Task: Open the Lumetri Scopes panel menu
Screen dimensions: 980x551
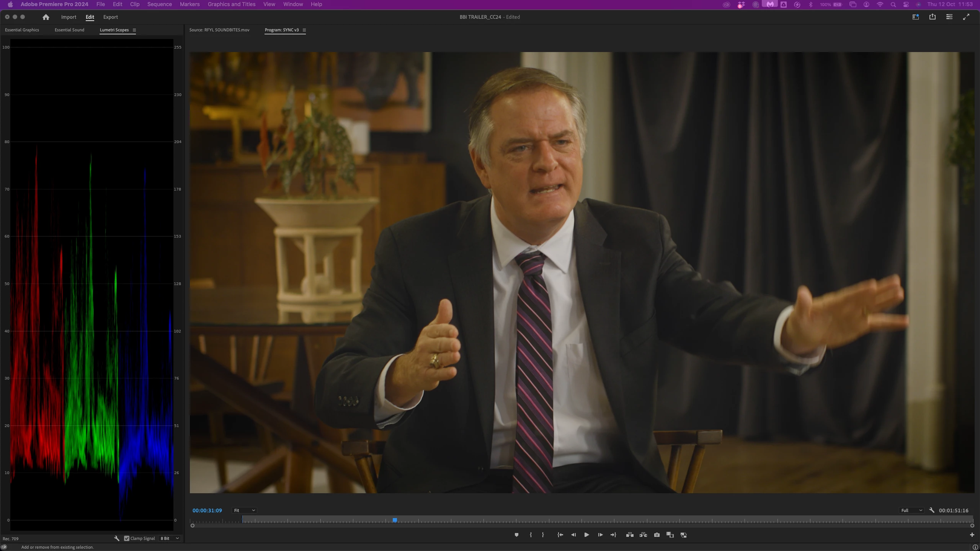Action: pyautogui.click(x=134, y=30)
